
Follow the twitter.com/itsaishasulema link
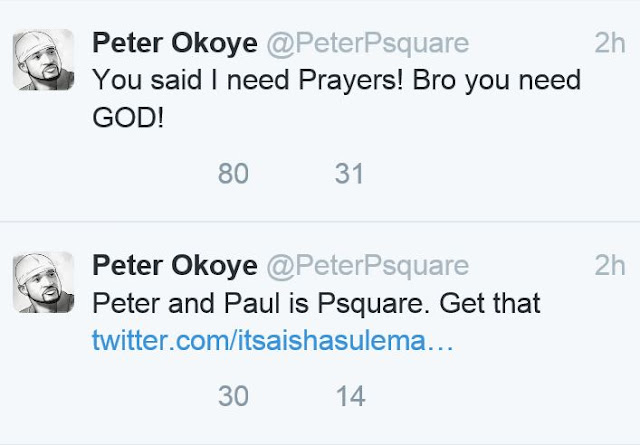coord(273,340)
